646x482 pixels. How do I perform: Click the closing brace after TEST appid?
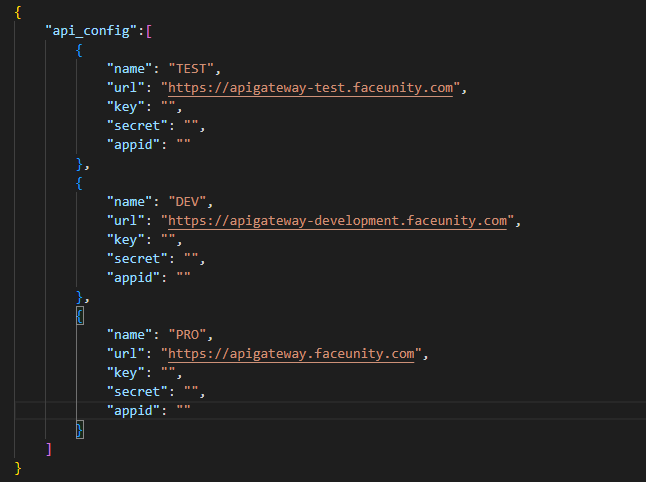(80, 164)
